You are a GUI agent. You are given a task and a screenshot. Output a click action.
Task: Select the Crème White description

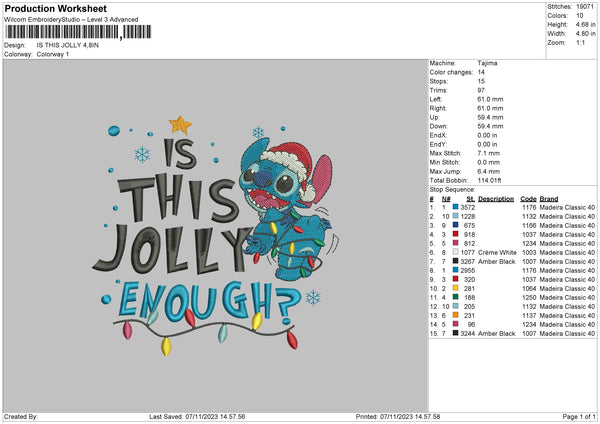[497, 253]
